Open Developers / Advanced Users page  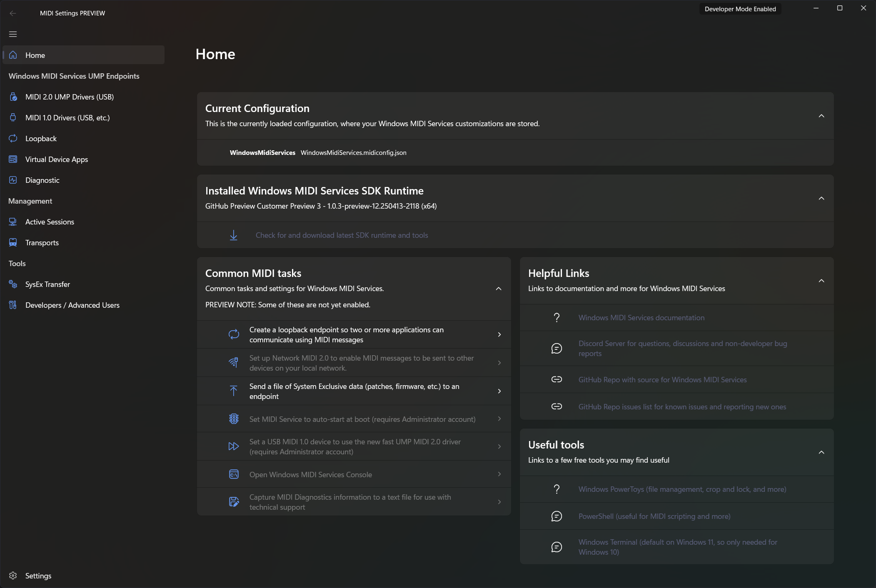72,305
